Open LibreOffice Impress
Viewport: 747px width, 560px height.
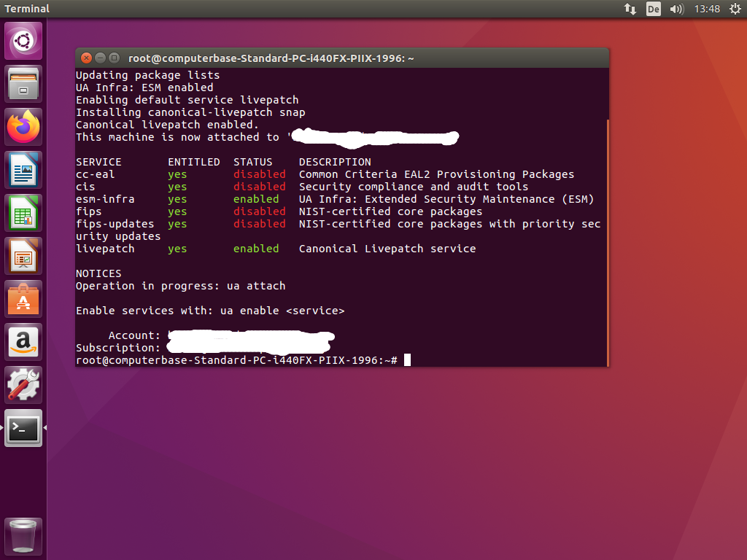click(x=23, y=256)
